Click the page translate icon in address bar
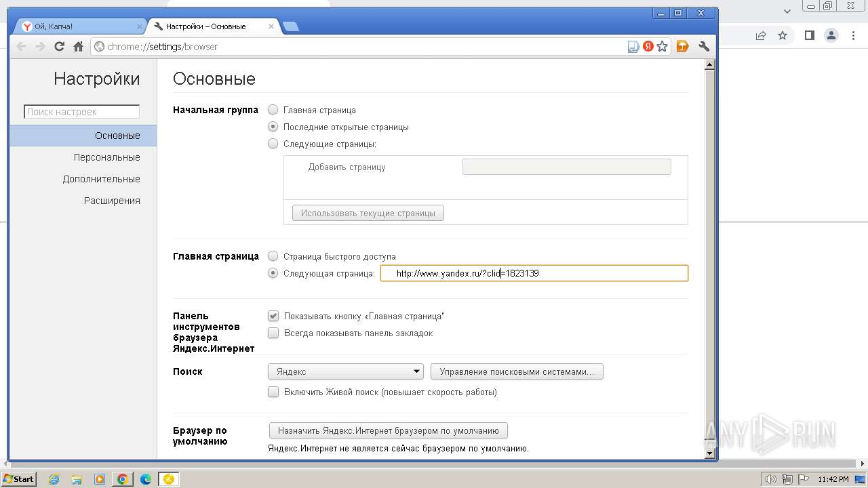The width and height of the screenshot is (868, 488). (633, 47)
